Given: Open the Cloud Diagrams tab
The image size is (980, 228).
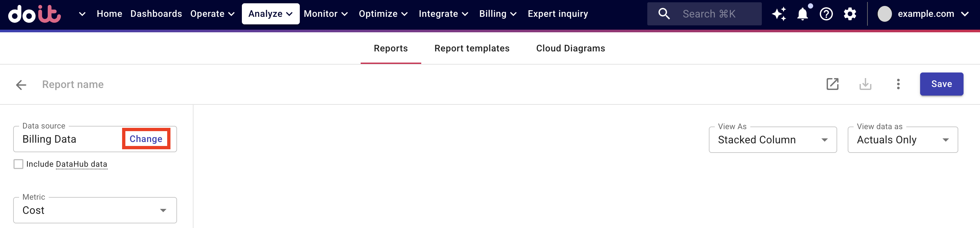Looking at the screenshot, I should click(x=570, y=48).
